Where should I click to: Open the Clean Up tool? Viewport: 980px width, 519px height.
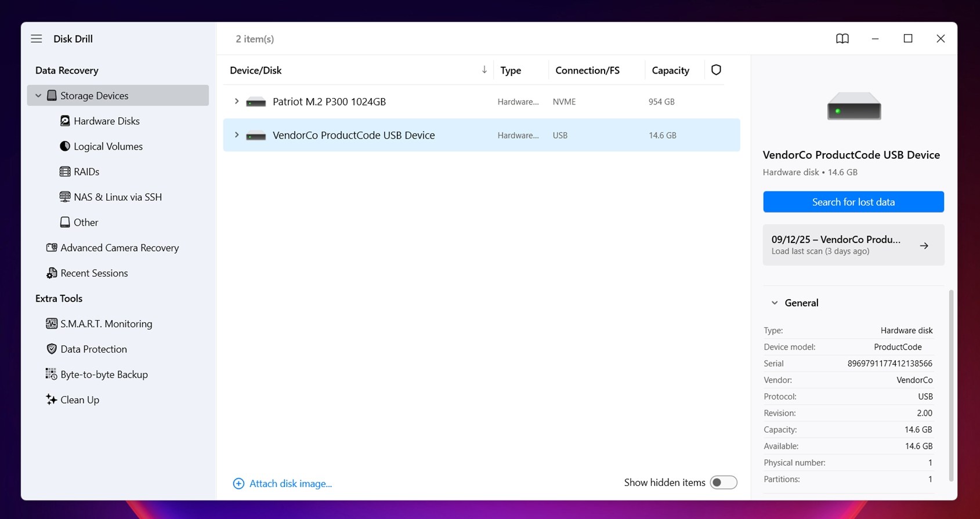pos(79,400)
